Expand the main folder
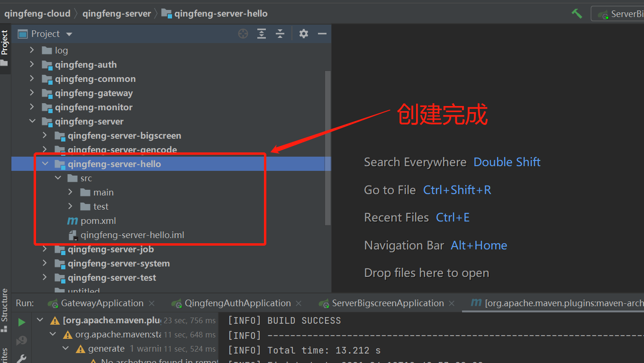This screenshot has width=644, height=363. [70, 192]
